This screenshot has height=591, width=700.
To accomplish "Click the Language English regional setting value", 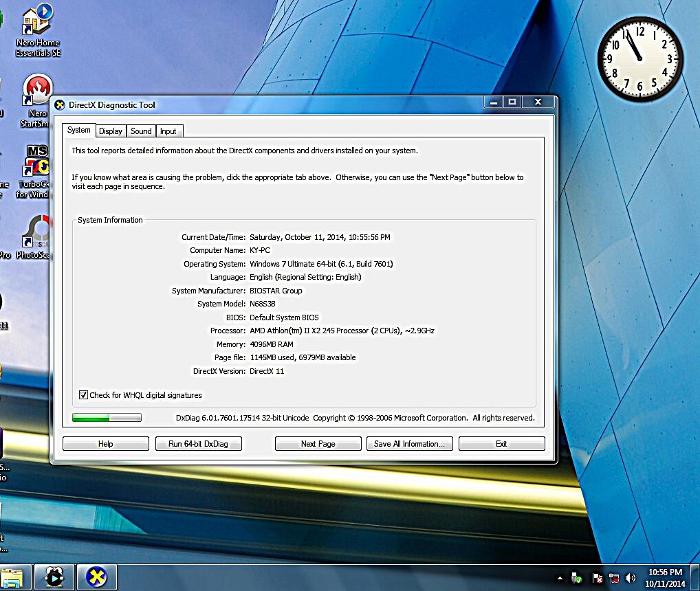I will click(x=305, y=278).
